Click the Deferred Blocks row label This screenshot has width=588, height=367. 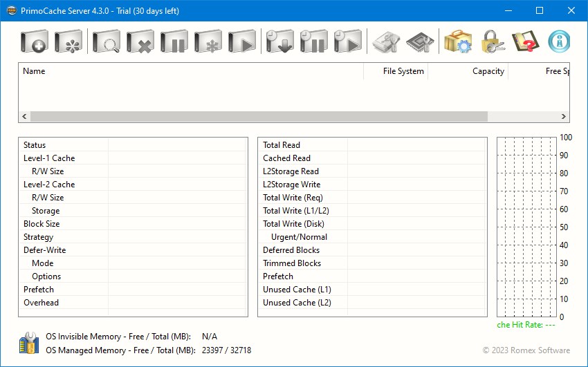(291, 250)
